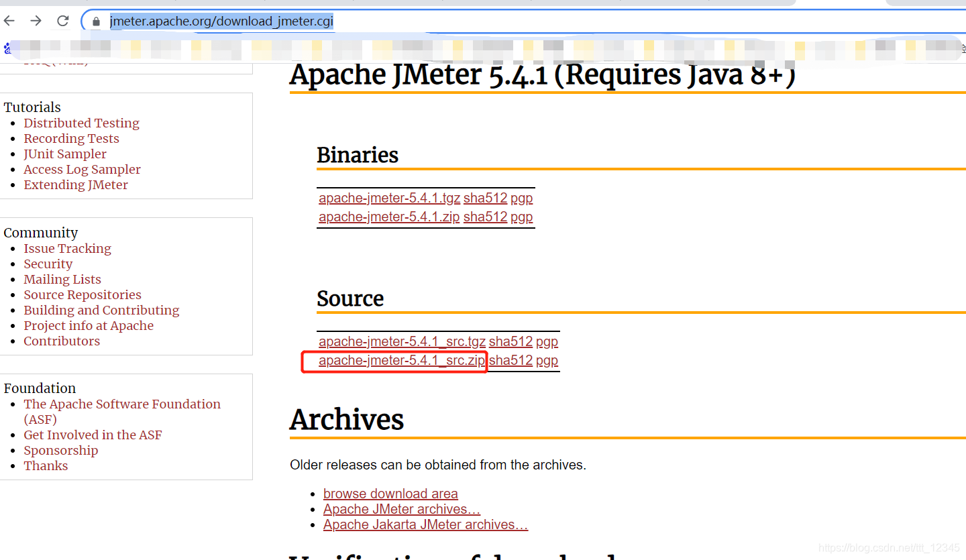
Task: Select the Tutorials sidebar heading
Action: coord(32,107)
